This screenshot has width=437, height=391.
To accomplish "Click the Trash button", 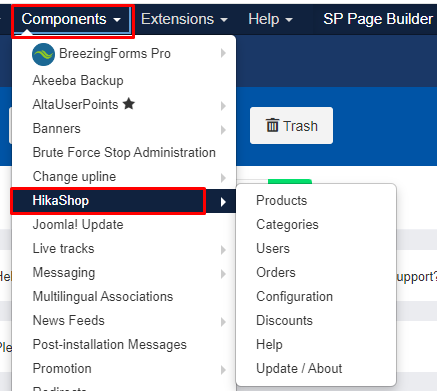I will [x=291, y=126].
